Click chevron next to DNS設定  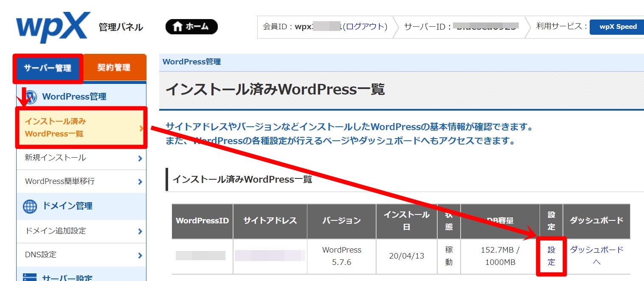click(x=140, y=255)
